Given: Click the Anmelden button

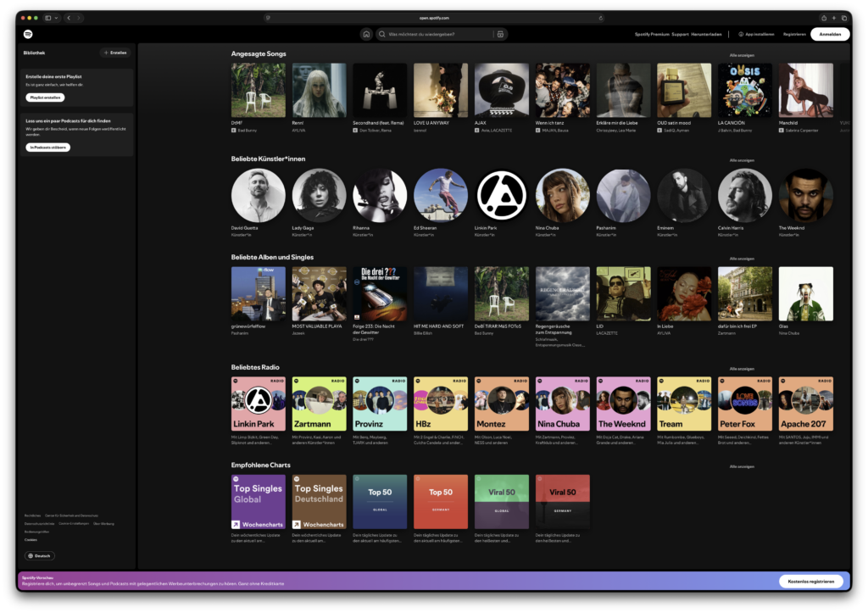Looking at the screenshot, I should (830, 34).
